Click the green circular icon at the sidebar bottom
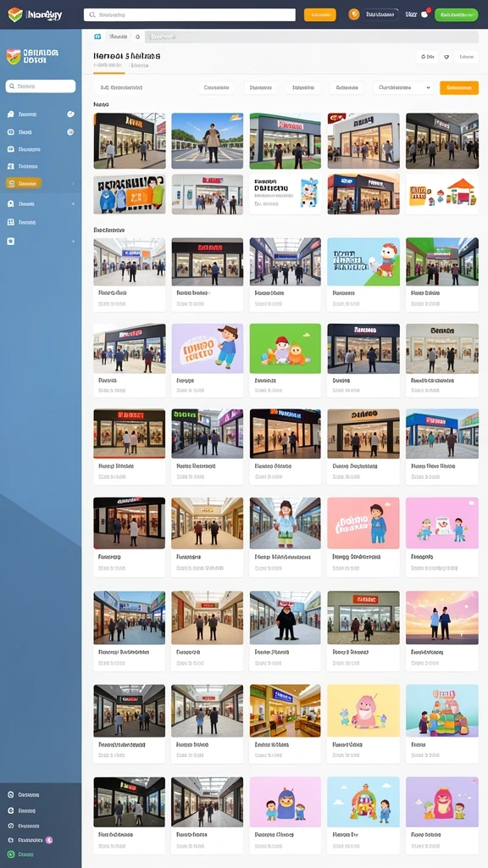This screenshot has width=488, height=868. click(10, 854)
